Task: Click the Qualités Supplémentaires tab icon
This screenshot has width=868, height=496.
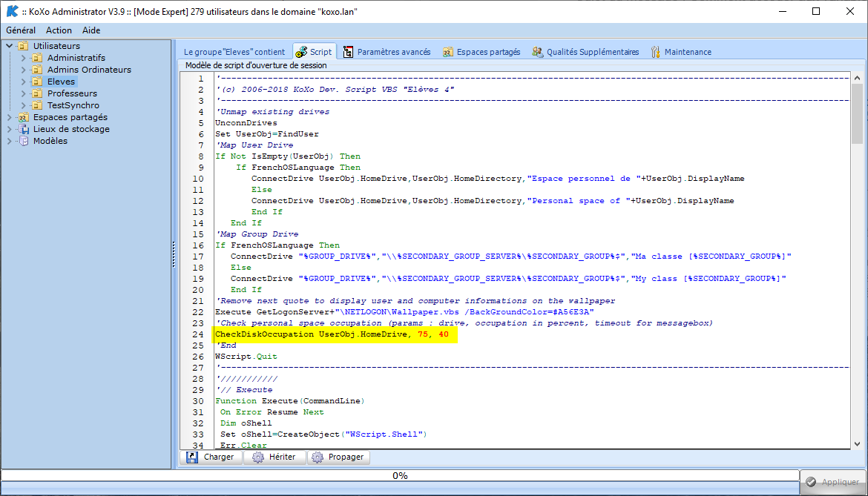Action: pyautogui.click(x=538, y=52)
